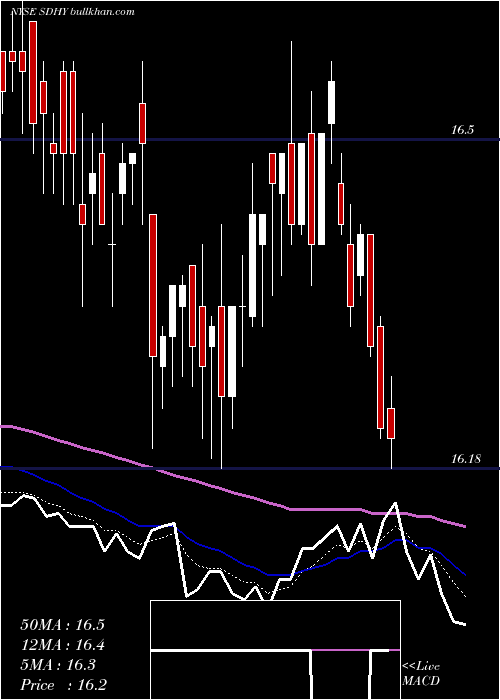Click the 50MA : 16.5 readout
Image resolution: width=500 pixels, height=700 pixels.
tap(62, 625)
